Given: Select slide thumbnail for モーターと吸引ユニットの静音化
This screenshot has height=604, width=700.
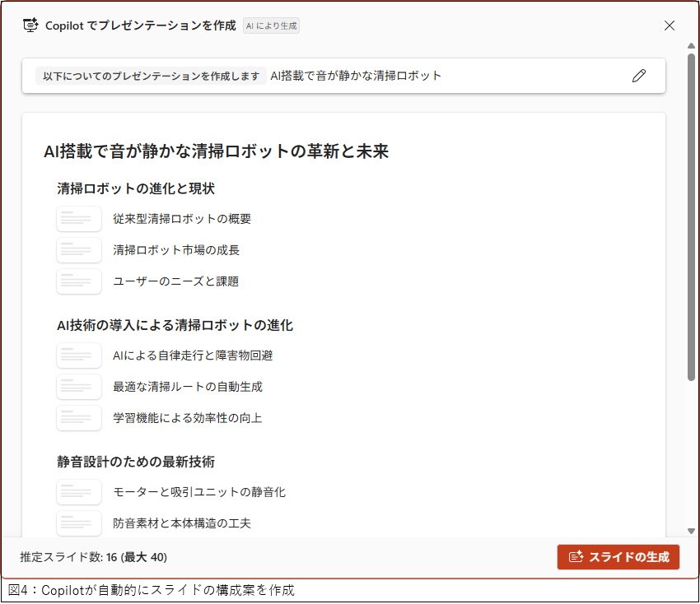Looking at the screenshot, I should point(79,492).
